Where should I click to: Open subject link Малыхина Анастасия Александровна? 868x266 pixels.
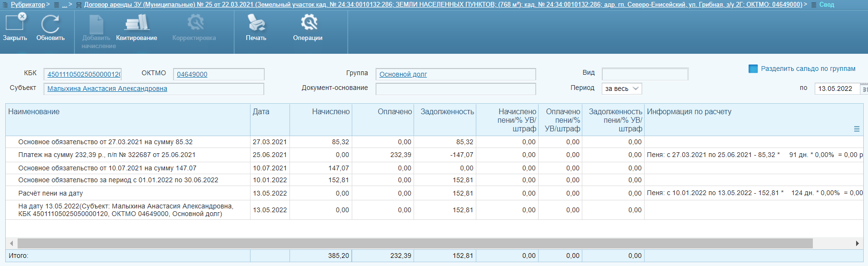click(107, 89)
